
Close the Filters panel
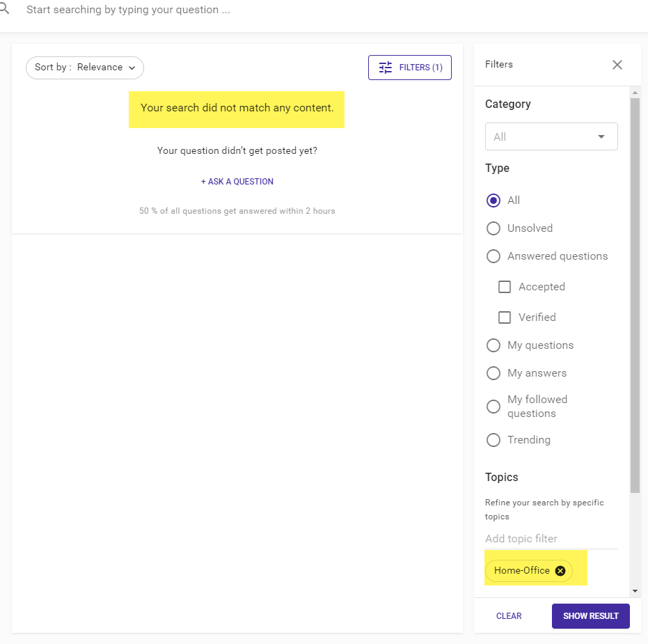pyautogui.click(x=617, y=65)
